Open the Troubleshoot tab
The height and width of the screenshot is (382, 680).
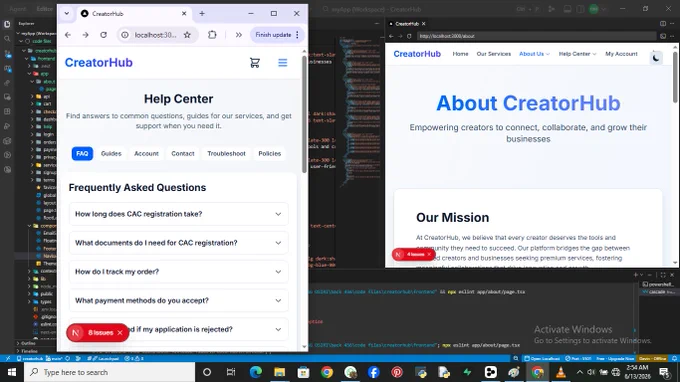(226, 153)
